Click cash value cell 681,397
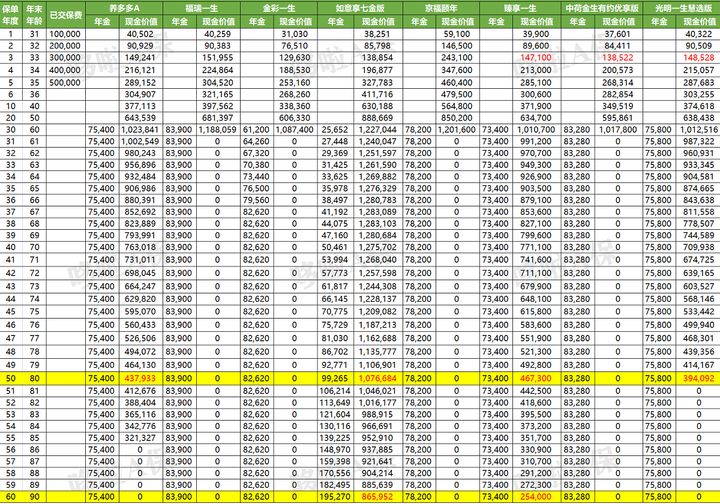Image resolution: width=720 pixels, height=504 pixels. point(218,118)
